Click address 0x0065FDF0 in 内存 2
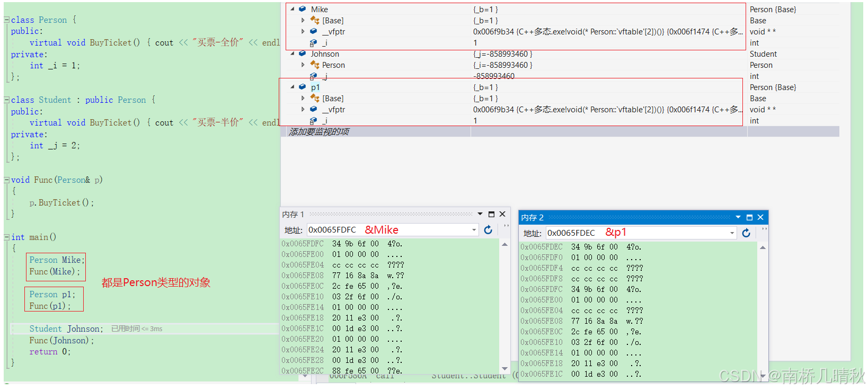Image resolution: width=868 pixels, height=391 pixels. pos(542,257)
